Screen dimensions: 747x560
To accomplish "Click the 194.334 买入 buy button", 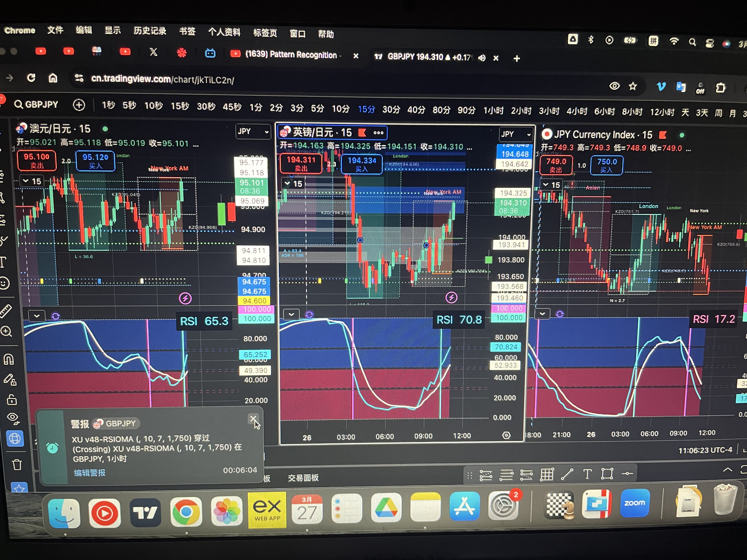I will click(362, 164).
